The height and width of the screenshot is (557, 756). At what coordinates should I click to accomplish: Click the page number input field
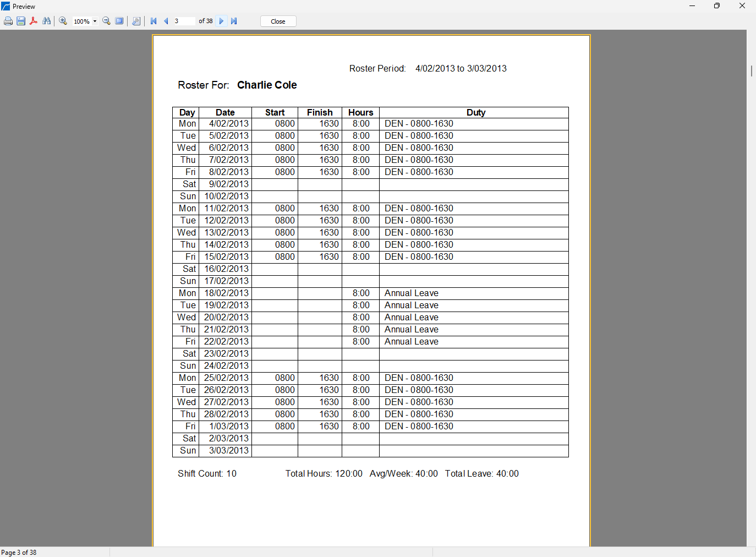tap(184, 21)
